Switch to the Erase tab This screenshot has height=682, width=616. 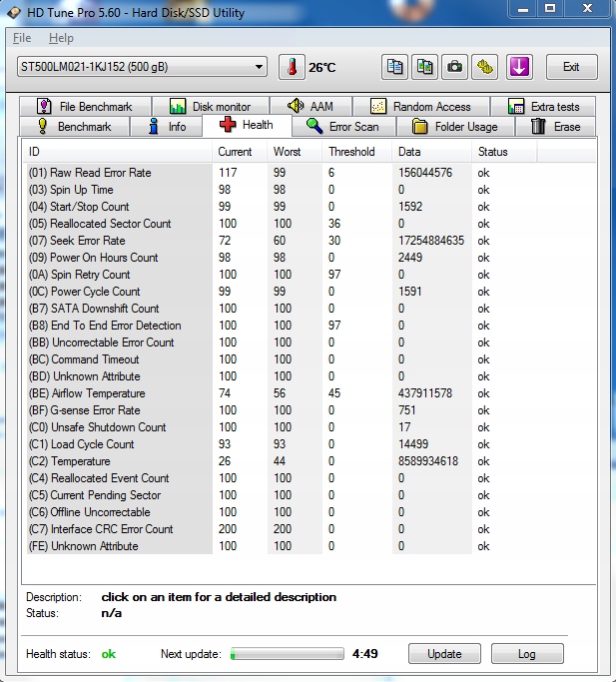tap(555, 127)
